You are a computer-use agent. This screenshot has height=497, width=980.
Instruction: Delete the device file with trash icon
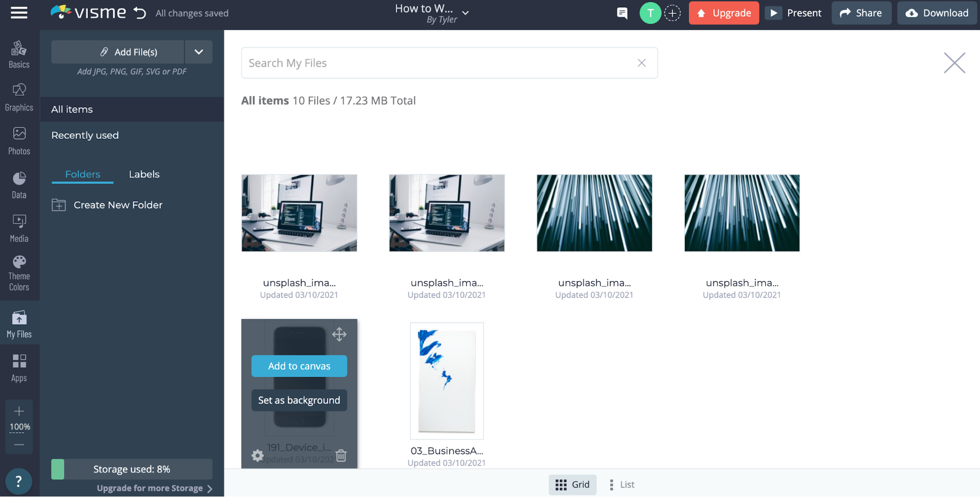pyautogui.click(x=341, y=455)
